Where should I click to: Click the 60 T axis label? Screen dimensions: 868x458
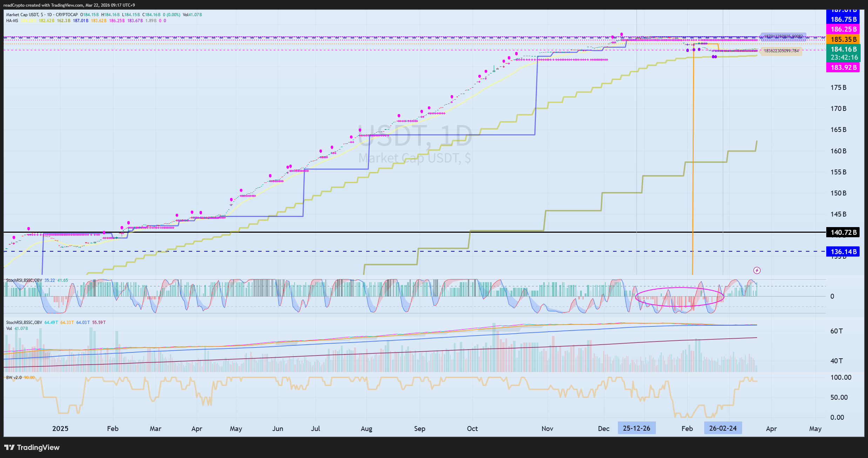[x=836, y=331]
